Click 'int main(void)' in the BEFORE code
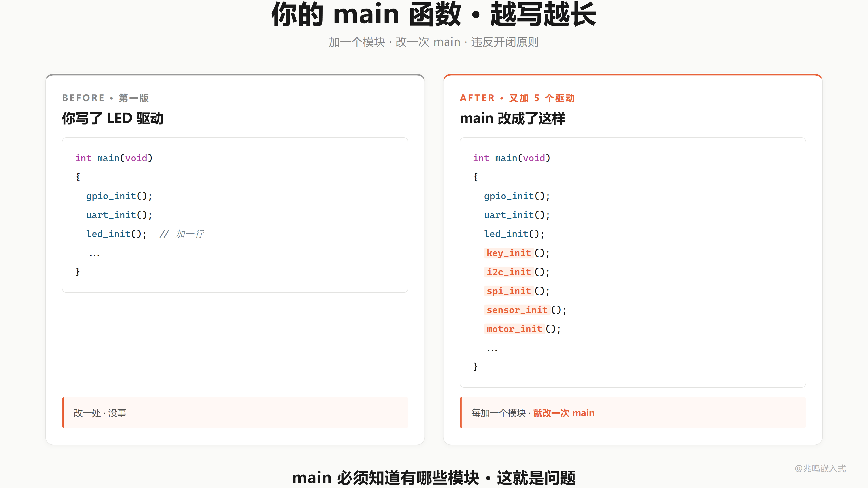Viewport: 868px width, 488px height. pyautogui.click(x=114, y=158)
